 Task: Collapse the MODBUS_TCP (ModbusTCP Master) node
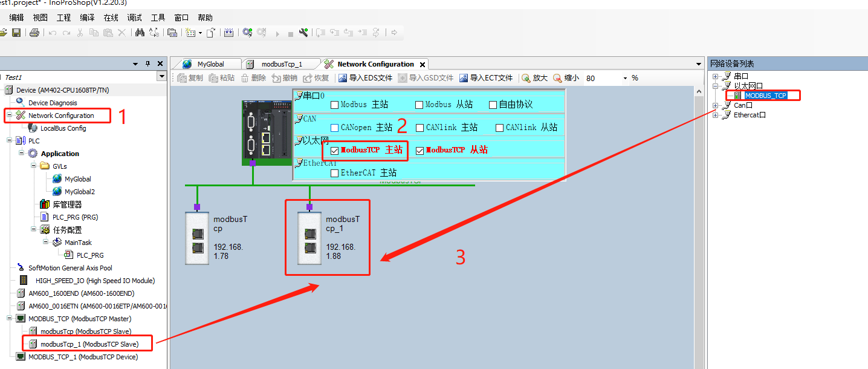pyautogui.click(x=10, y=319)
